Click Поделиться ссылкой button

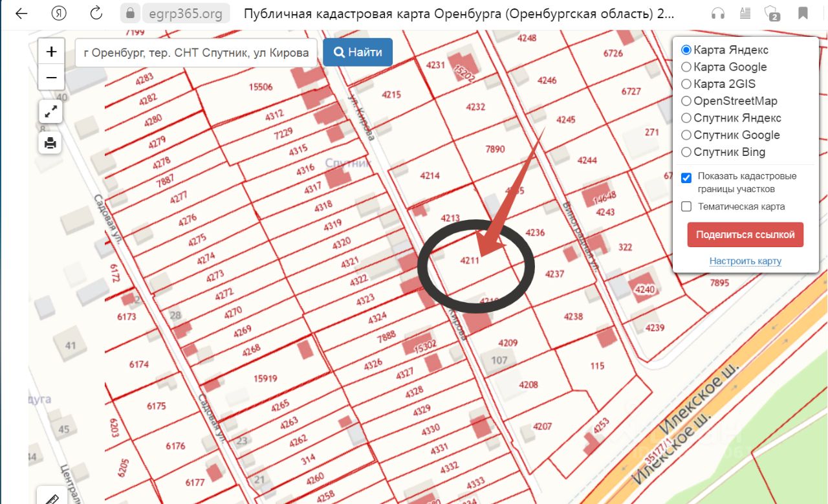tap(745, 235)
